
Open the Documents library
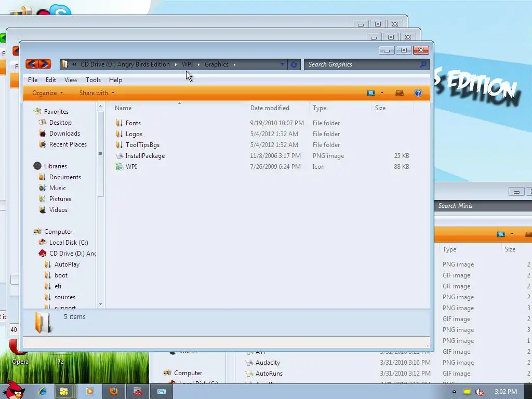(65, 177)
